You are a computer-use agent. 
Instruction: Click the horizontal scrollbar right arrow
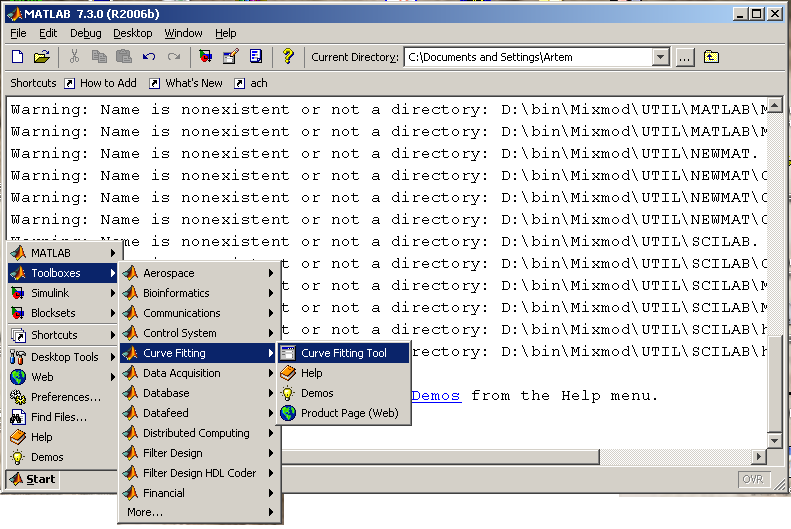[758, 457]
